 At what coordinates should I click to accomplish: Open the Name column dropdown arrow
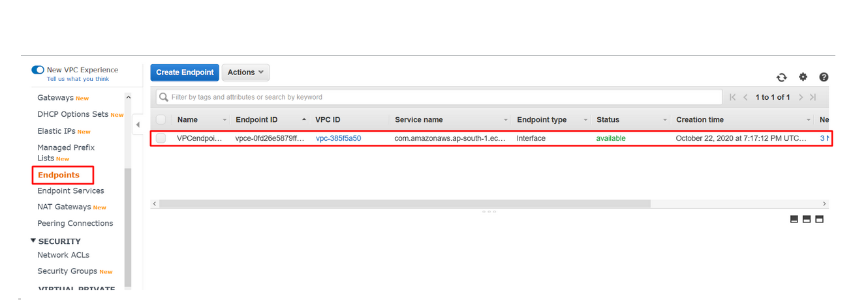coord(225,120)
